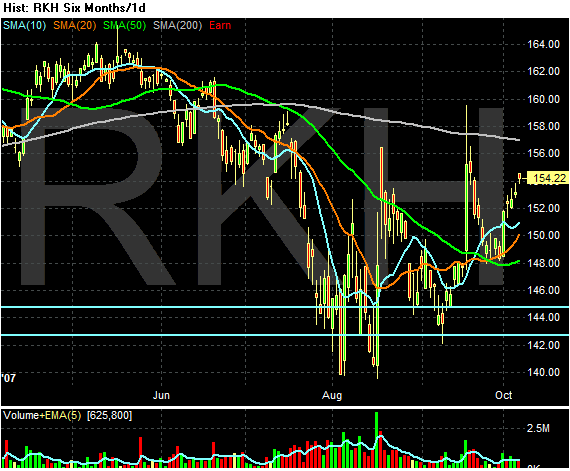The width and height of the screenshot is (570, 471).
Task: Click the SMA(10) legend label
Action: click(x=25, y=25)
